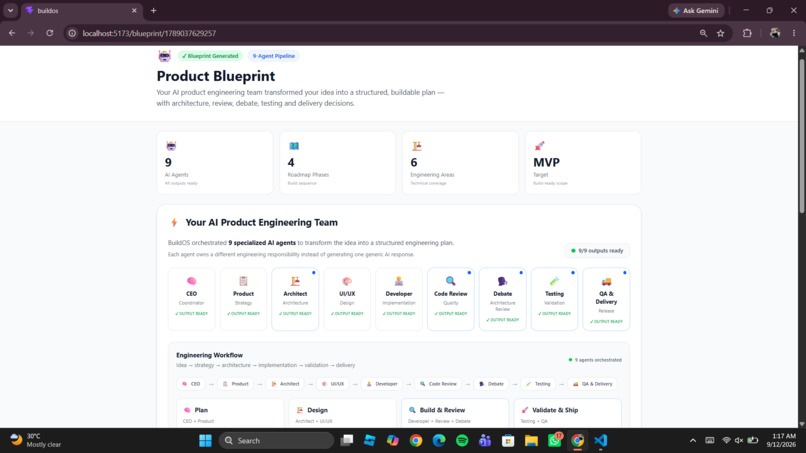Select the Debate agent card
The image size is (806, 453).
pos(503,299)
